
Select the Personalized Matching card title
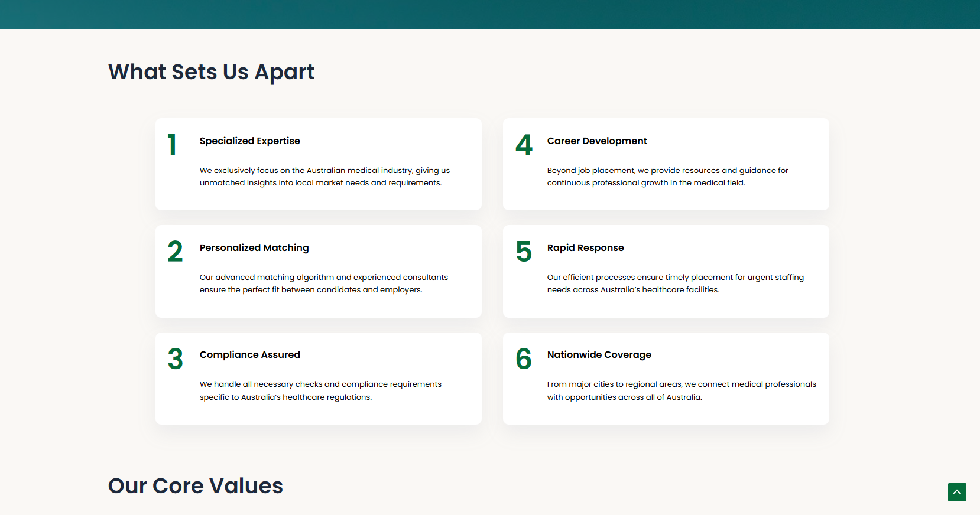tap(254, 248)
